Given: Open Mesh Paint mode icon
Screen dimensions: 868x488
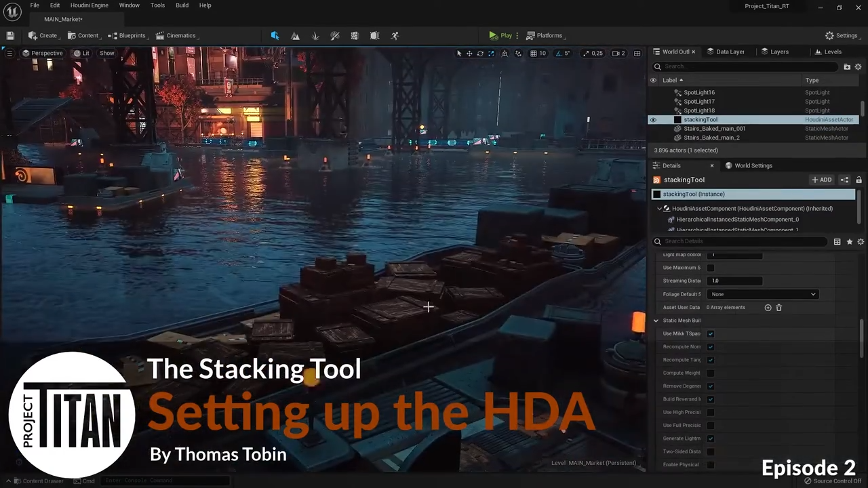Looking at the screenshot, I should coord(335,35).
